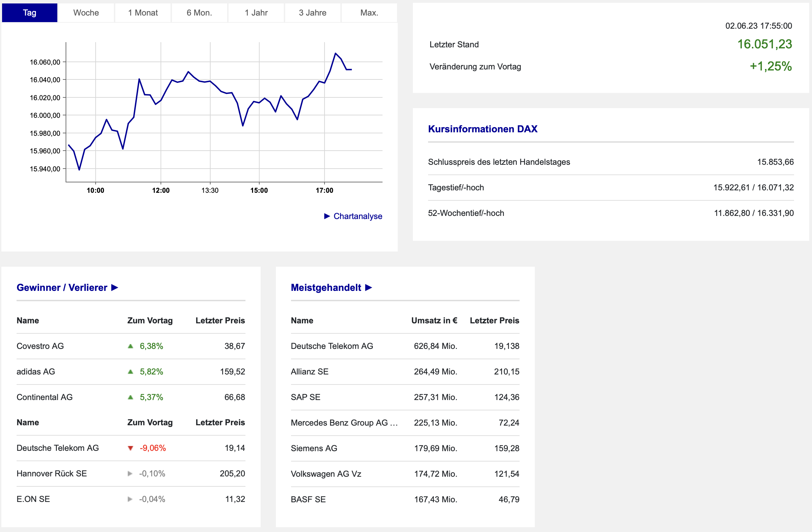The image size is (812, 532).
Task: Click the green up arrow for Continental AG
Action: click(x=130, y=397)
